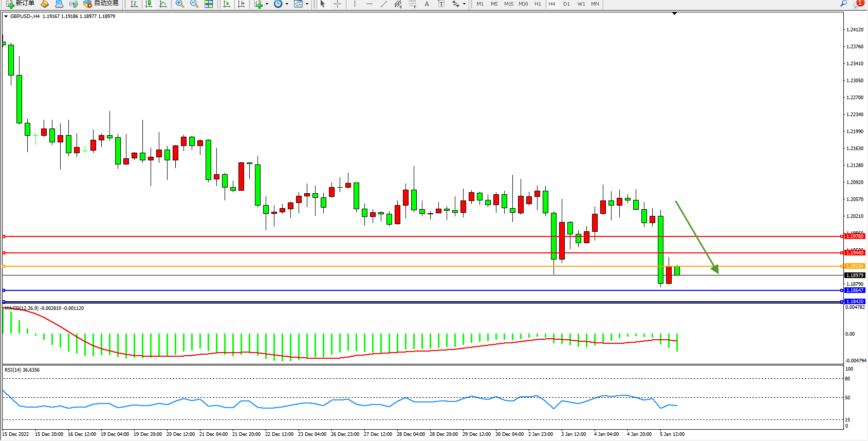Toggle the AutoTrading (自动交易) button

click(x=101, y=4)
